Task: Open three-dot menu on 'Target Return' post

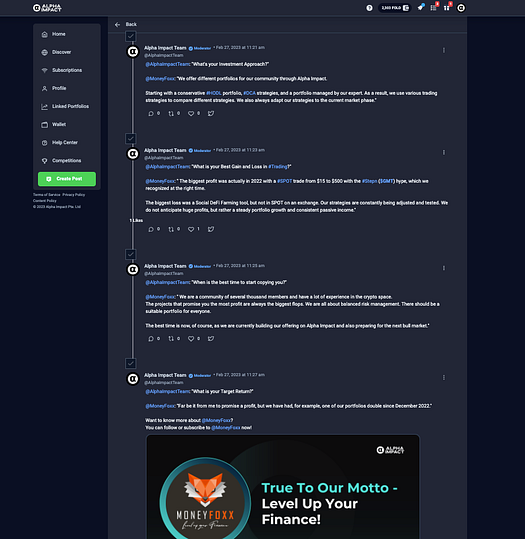Action: 444,377
